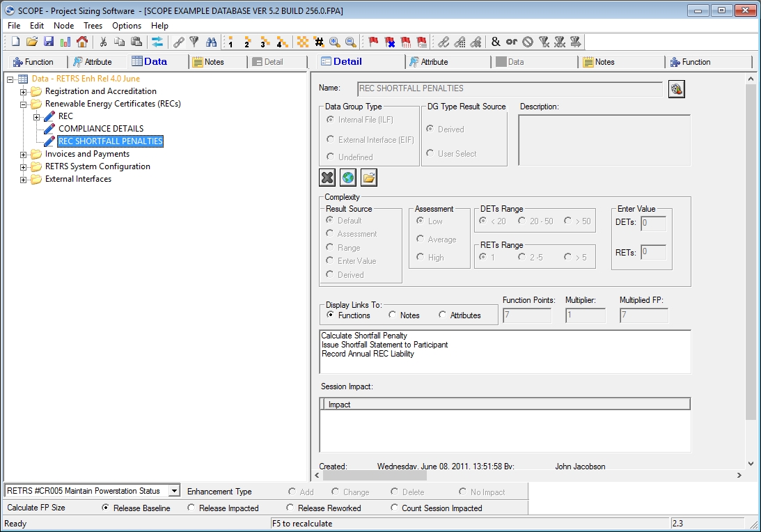Image resolution: width=761 pixels, height=532 pixels.
Task: Click the New file toolbar icon
Action: pos(15,42)
